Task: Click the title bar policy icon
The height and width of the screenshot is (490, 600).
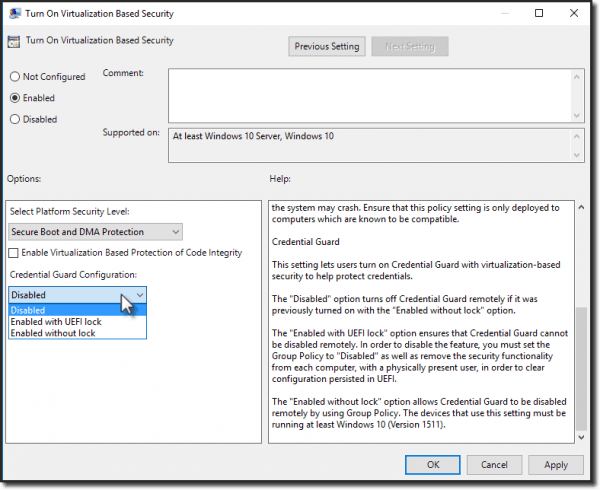Action: 15,13
